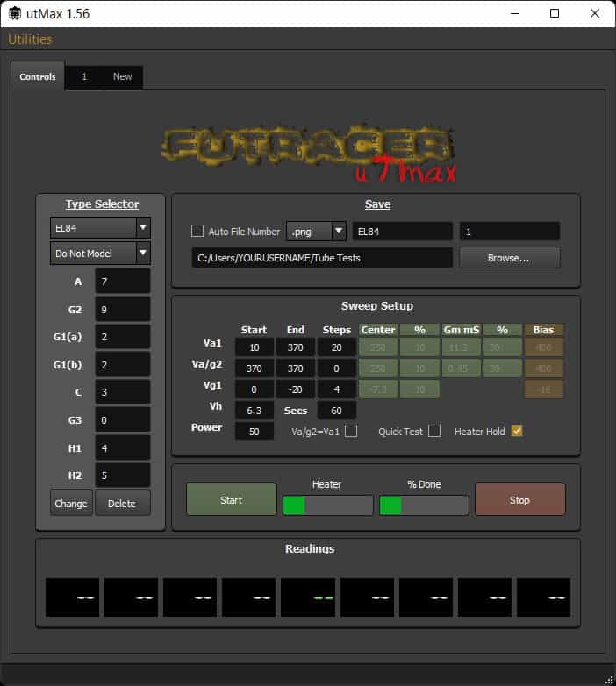Click the Va1 Start field
The height and width of the screenshot is (686, 616).
[x=254, y=347]
